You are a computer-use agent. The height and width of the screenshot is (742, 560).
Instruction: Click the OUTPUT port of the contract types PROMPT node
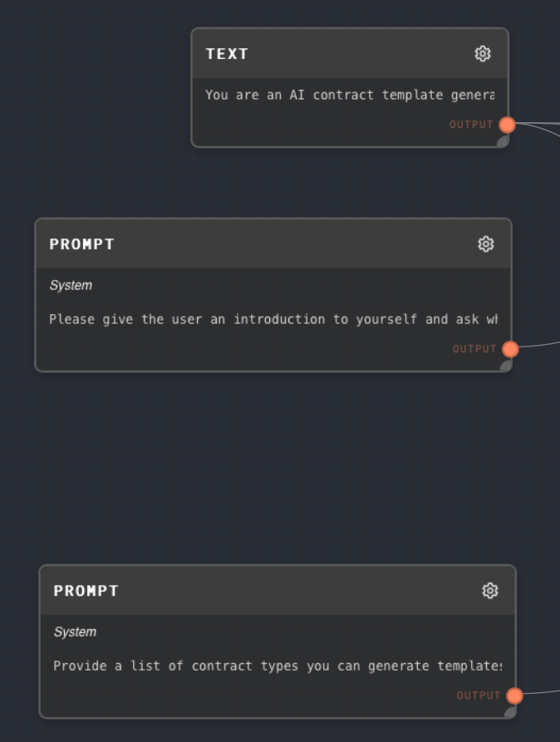513,695
